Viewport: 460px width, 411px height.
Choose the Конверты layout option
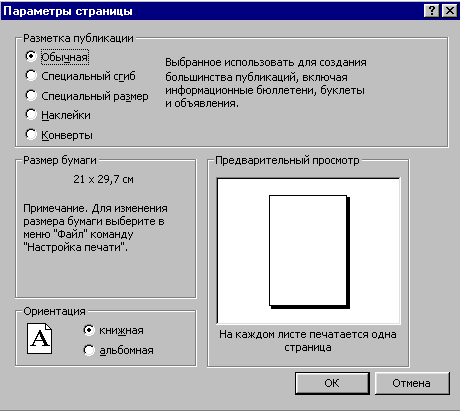click(59, 135)
